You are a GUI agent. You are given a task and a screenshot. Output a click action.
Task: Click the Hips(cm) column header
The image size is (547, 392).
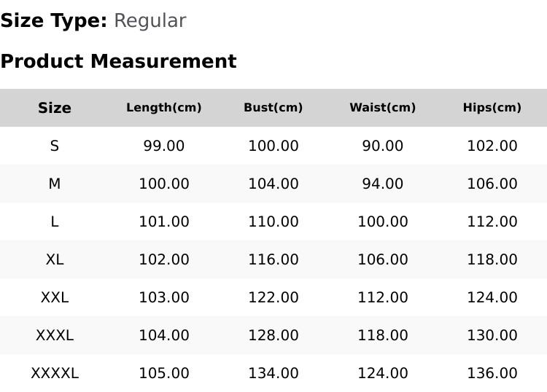[492, 108]
